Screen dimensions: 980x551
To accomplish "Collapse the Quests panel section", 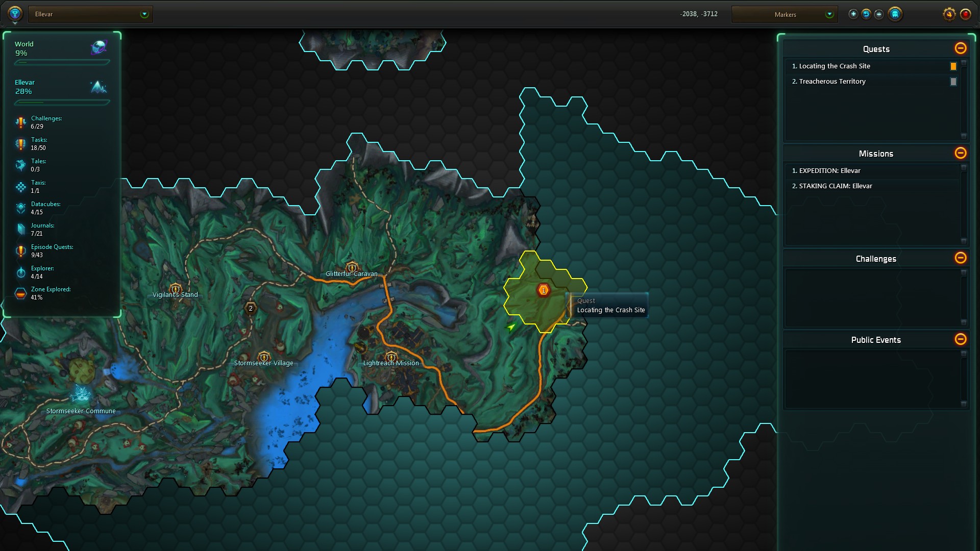I will 960,48.
